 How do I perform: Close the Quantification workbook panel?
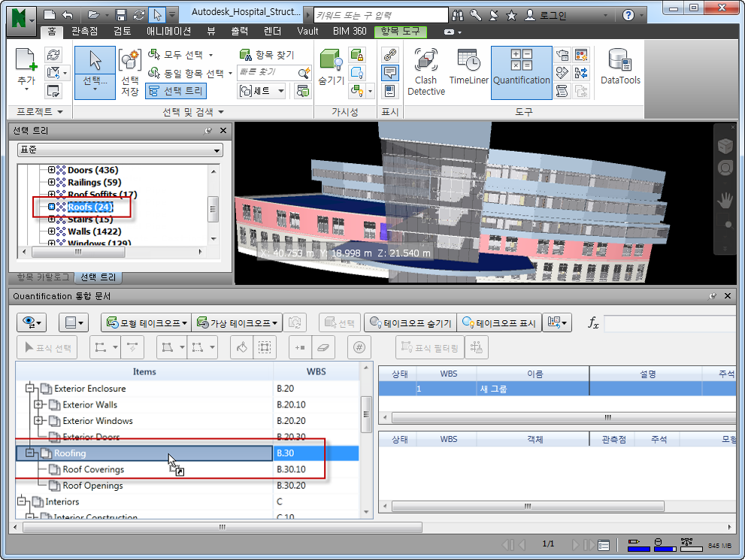[x=728, y=296]
